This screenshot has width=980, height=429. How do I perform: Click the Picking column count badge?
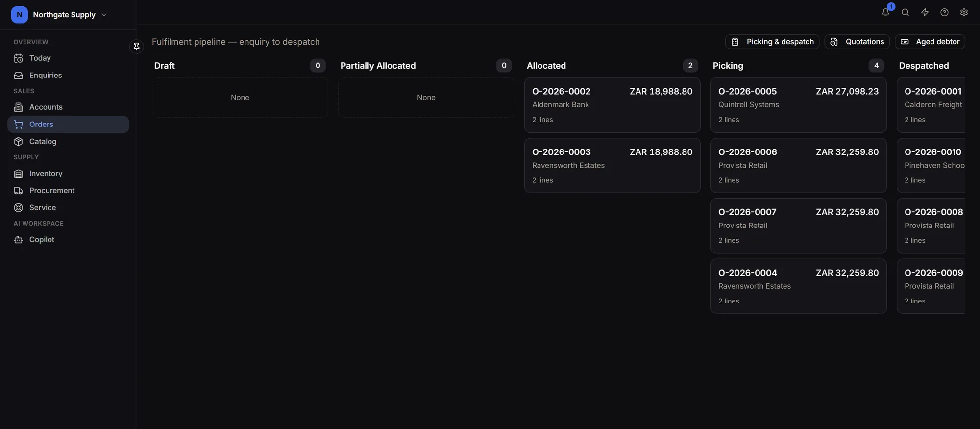point(877,66)
